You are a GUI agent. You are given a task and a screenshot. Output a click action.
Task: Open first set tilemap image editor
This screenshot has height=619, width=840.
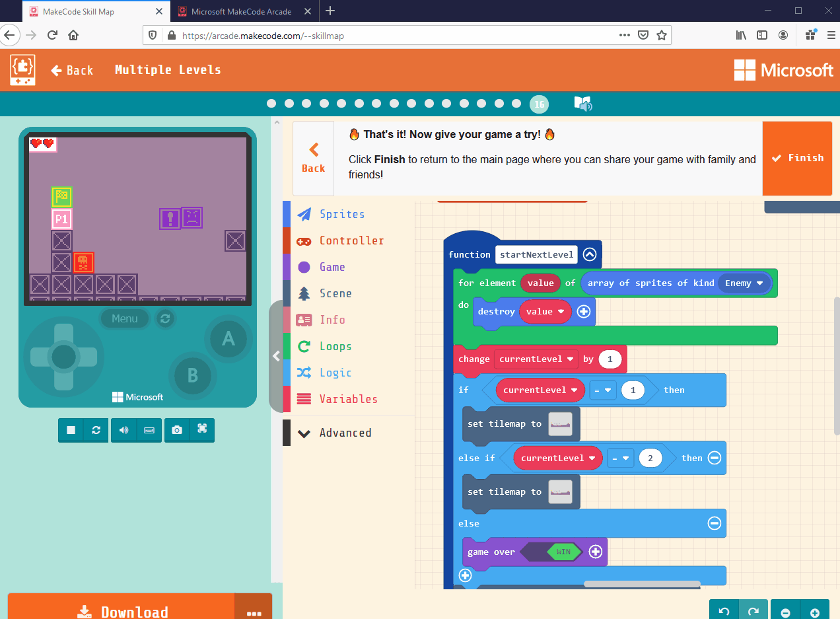coord(560,423)
